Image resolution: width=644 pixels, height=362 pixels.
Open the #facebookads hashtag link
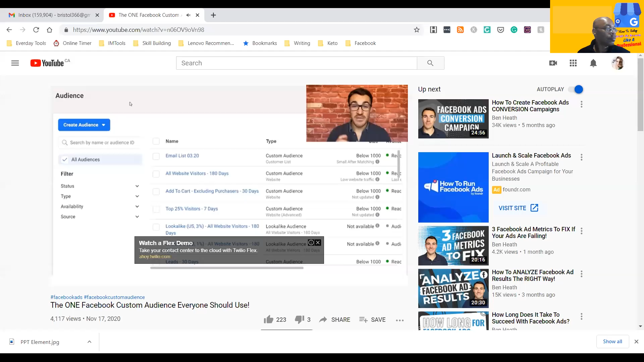[66, 297]
